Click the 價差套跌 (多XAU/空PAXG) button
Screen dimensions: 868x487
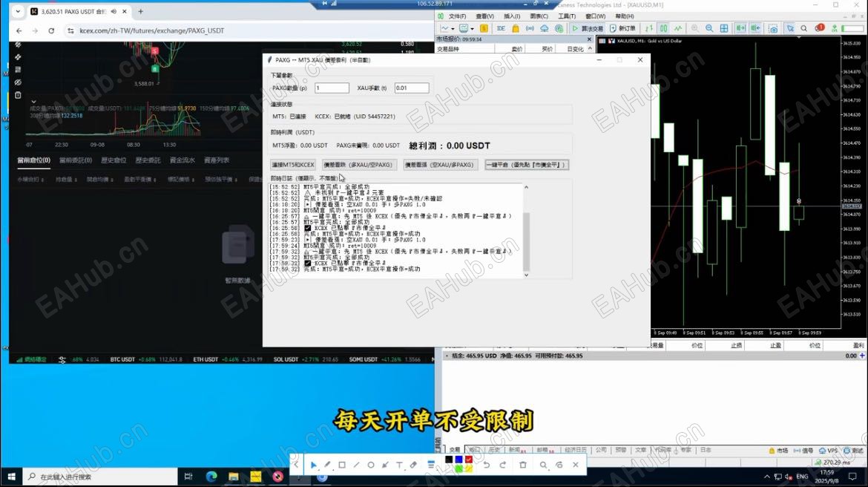(x=358, y=165)
